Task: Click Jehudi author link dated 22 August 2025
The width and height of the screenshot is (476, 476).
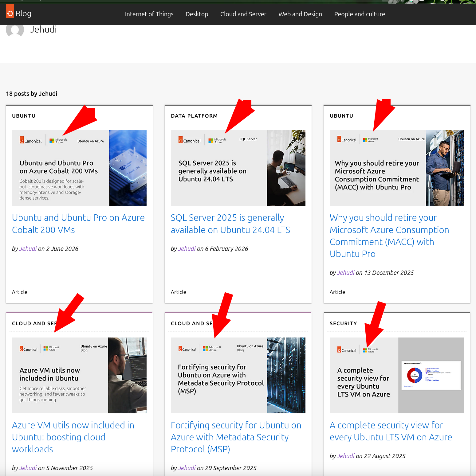Action: coord(346,456)
